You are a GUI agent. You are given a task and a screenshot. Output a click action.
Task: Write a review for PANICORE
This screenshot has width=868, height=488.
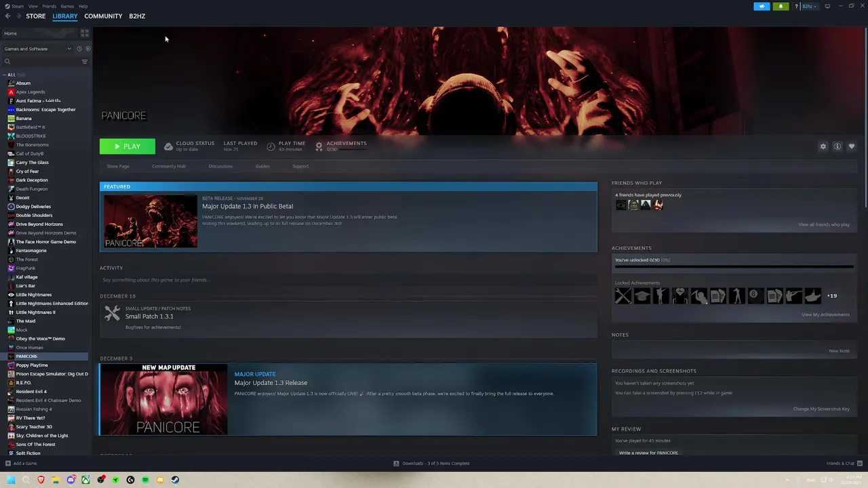(x=648, y=453)
